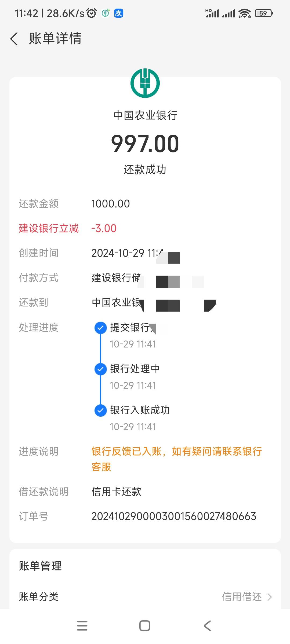Tap the system back navigation arrow

tap(207, 625)
